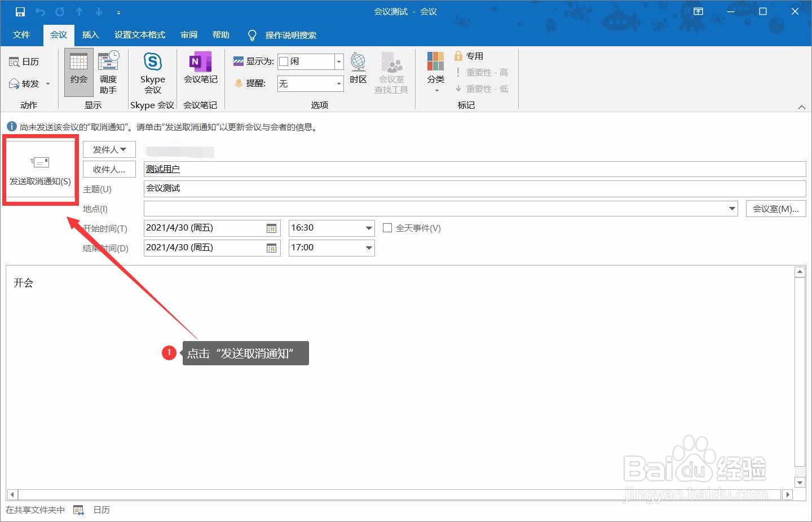Open the 发件人 sender dropdown
The image size is (812, 522).
(x=109, y=149)
